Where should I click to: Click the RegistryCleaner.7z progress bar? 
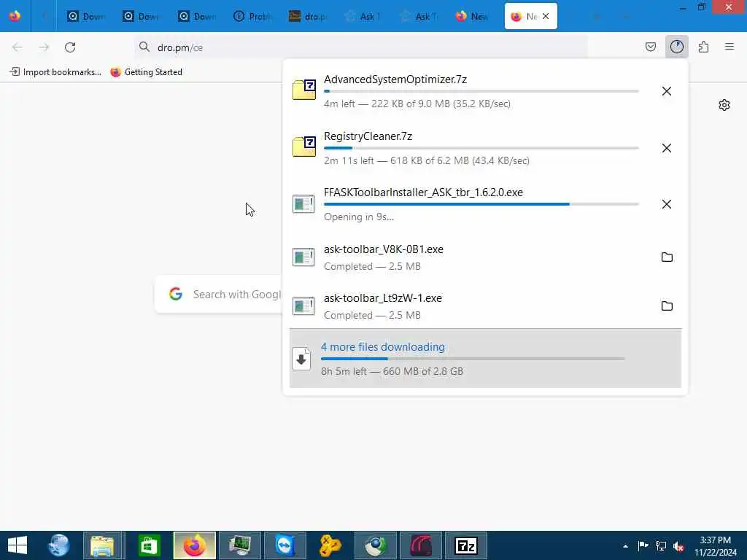[x=481, y=148]
